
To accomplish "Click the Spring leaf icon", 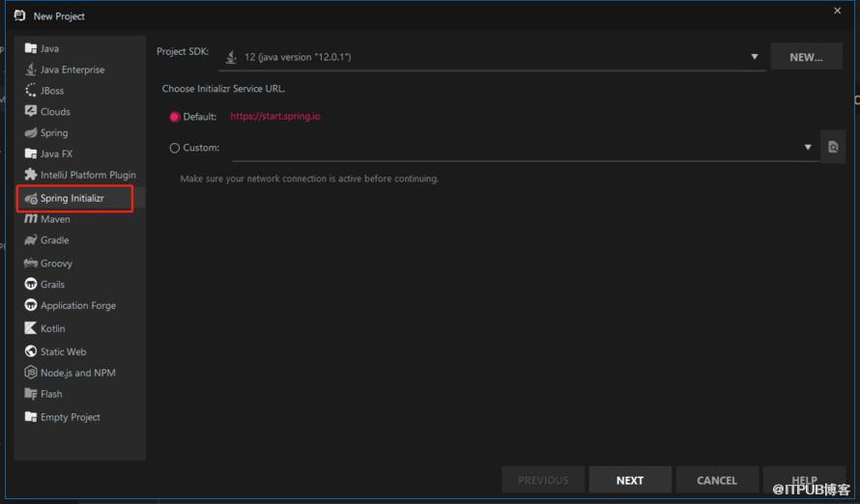I will point(31,132).
